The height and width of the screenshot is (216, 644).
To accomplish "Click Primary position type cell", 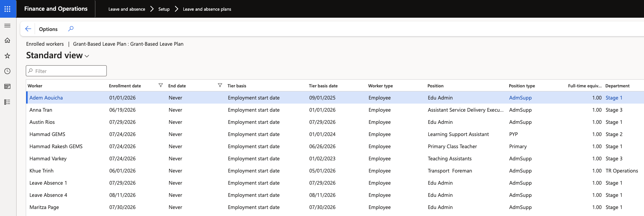I will tap(518, 146).
